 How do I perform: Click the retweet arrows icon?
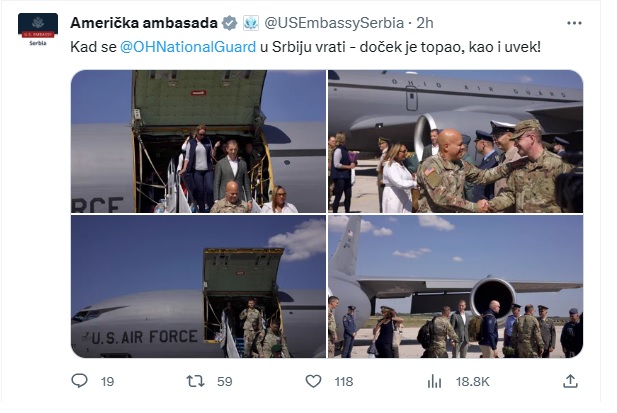pos(195,381)
